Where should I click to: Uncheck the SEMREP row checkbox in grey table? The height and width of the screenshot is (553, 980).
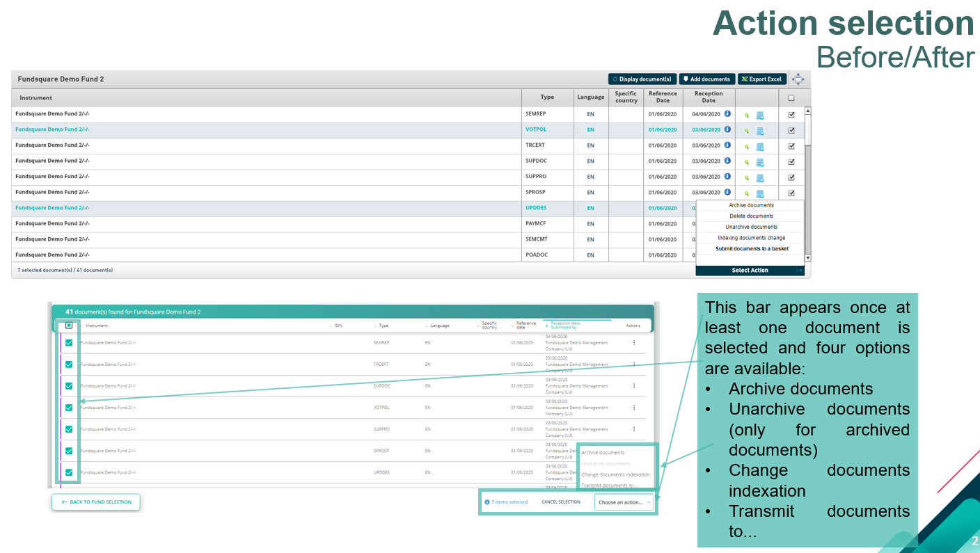coord(791,114)
